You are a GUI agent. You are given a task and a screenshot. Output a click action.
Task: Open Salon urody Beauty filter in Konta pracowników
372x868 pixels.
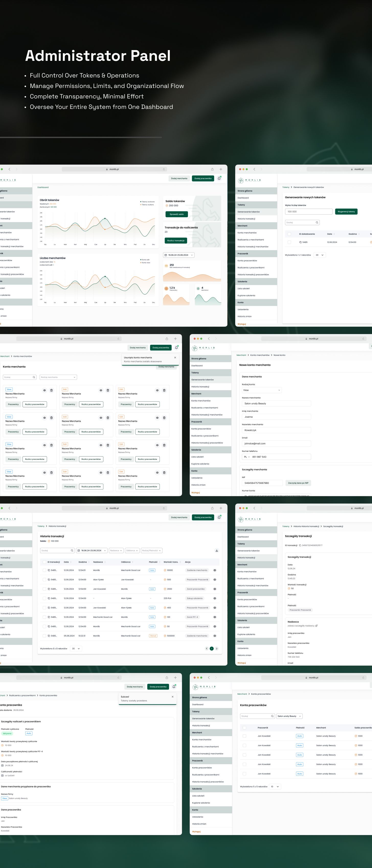pyautogui.click(x=289, y=716)
